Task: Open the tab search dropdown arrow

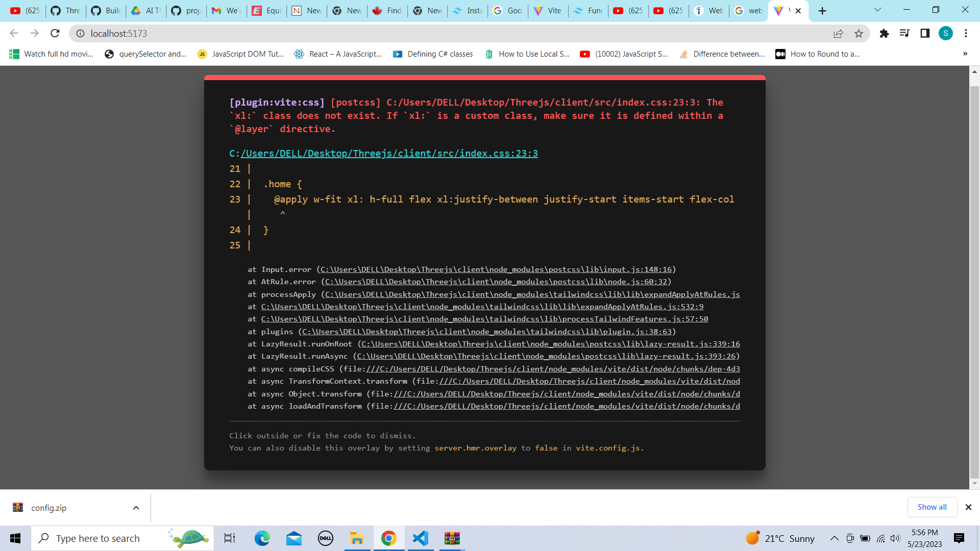Action: click(x=878, y=9)
